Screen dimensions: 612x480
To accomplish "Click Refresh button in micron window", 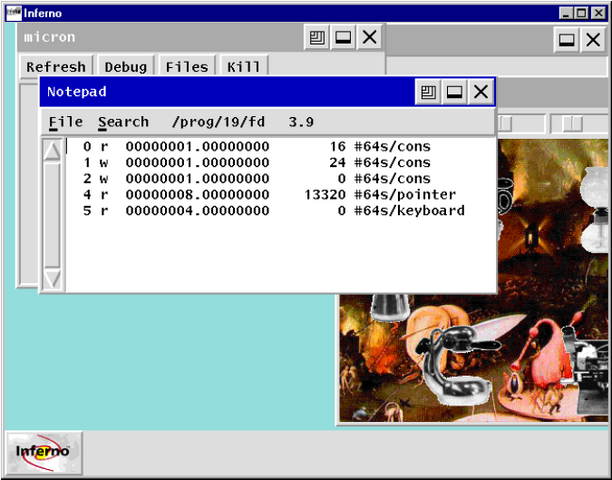I will (x=56, y=67).
